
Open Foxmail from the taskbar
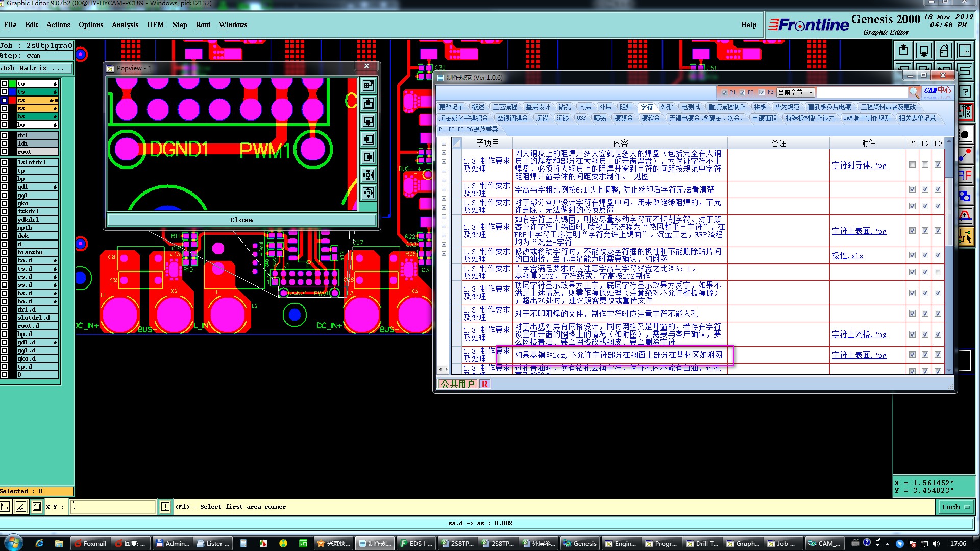[x=90, y=543]
